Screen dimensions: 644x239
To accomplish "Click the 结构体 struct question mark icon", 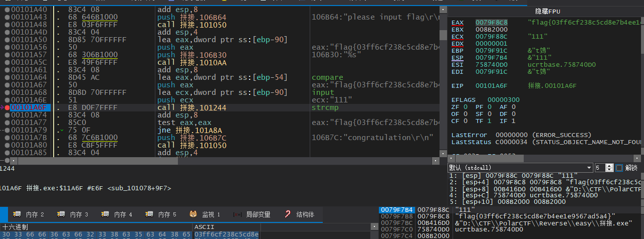I will click(x=288, y=214).
